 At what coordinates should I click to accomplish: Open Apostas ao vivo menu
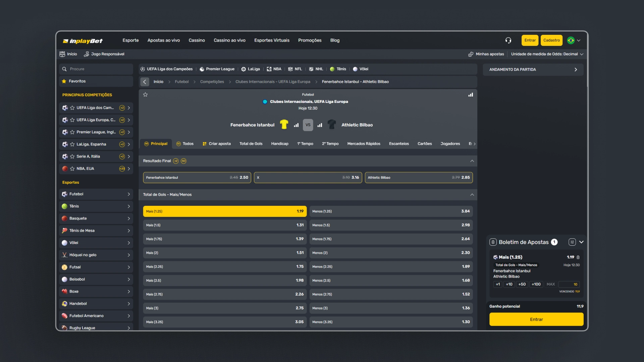pyautogui.click(x=164, y=40)
